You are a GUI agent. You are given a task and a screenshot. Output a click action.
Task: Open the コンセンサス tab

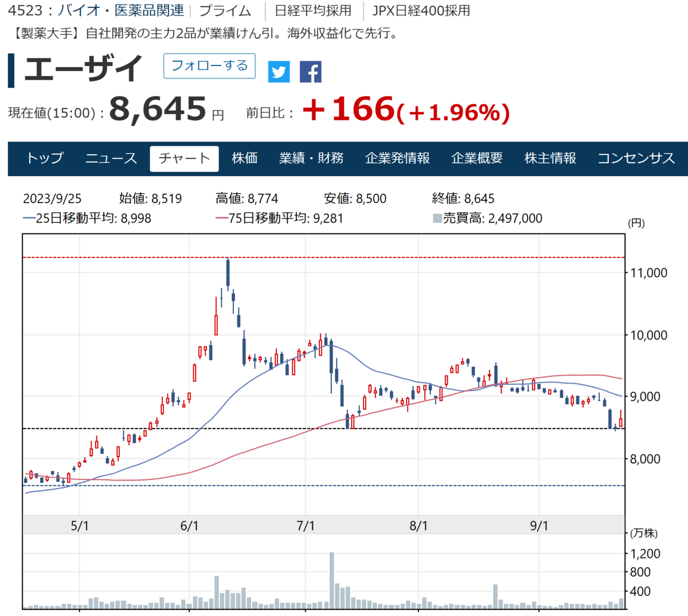(x=636, y=158)
